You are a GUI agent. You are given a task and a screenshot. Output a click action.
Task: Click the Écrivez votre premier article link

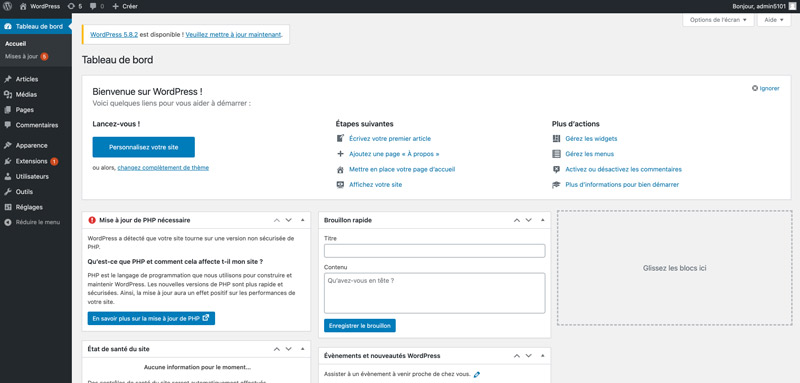[390, 138]
